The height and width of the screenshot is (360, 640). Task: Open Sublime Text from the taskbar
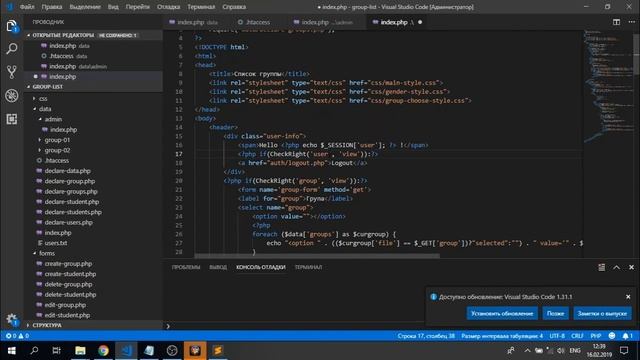218,351
